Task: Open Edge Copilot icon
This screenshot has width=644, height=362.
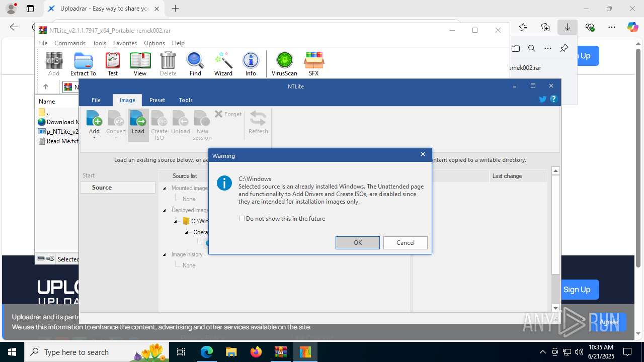Action: pyautogui.click(x=632, y=27)
